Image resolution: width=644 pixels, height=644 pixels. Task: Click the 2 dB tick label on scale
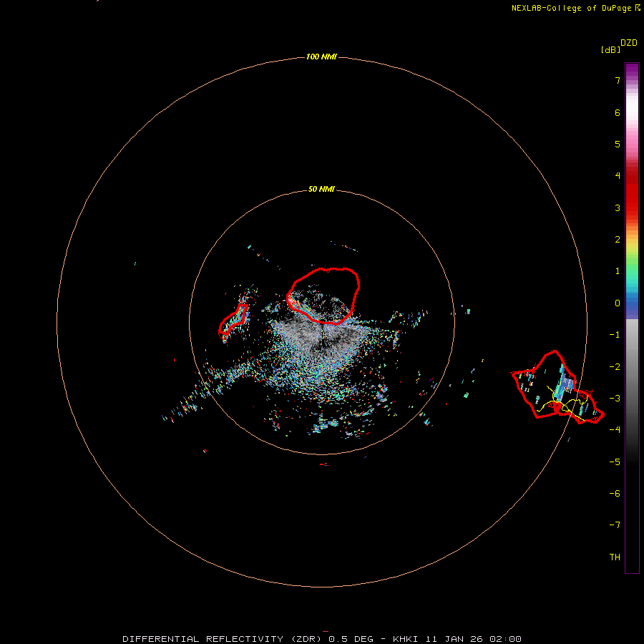[618, 240]
